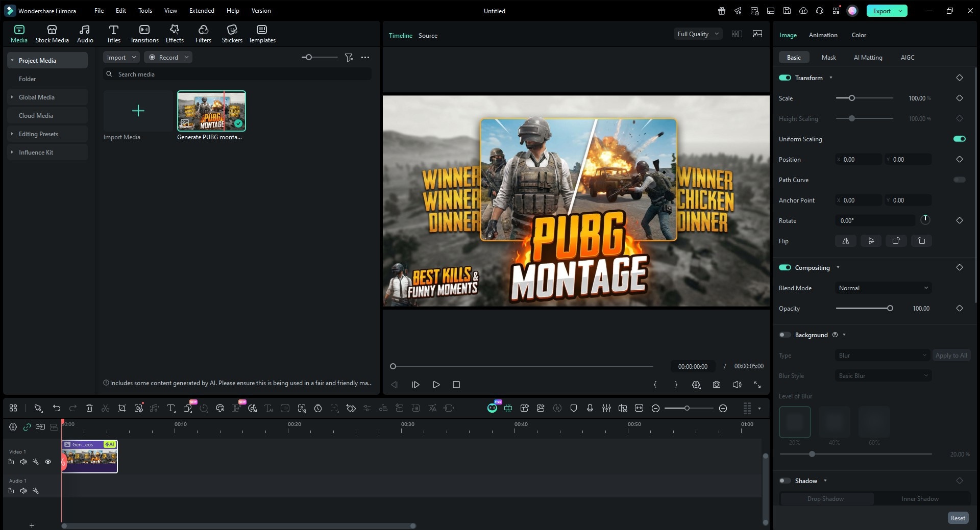
Task: Open the Transitions panel
Action: coord(144,33)
